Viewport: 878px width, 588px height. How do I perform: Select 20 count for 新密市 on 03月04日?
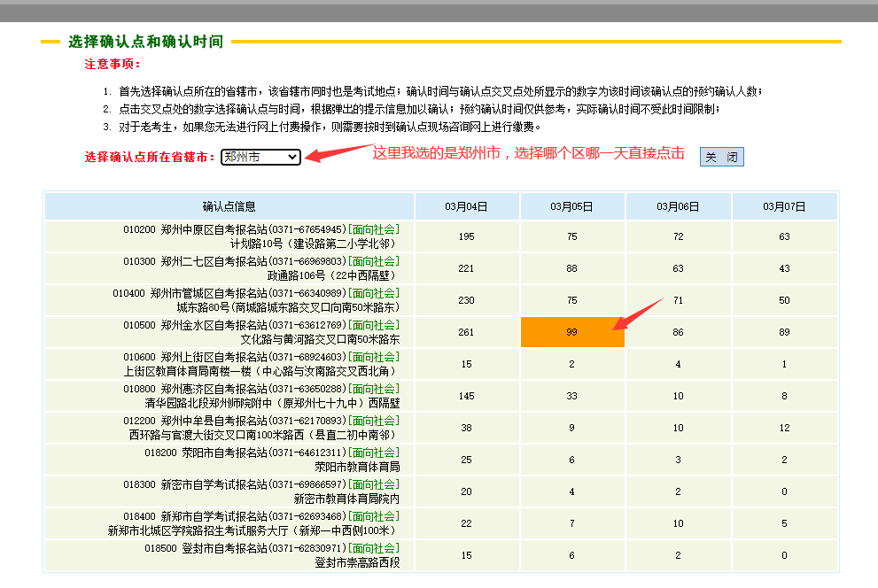coord(466,491)
